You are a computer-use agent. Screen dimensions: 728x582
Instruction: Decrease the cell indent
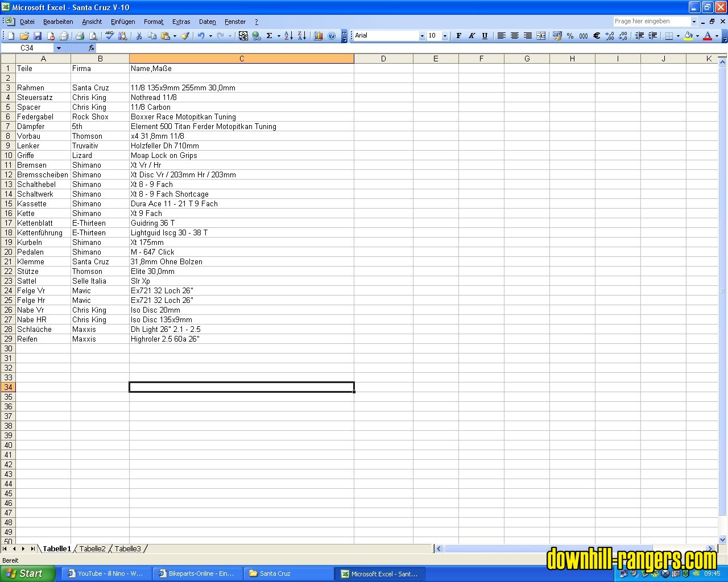639,36
